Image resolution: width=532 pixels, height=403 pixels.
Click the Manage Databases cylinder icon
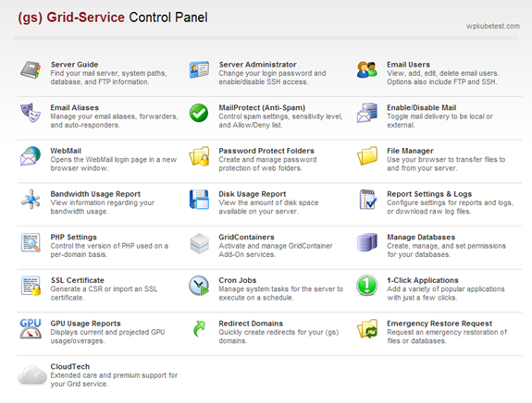click(x=366, y=242)
